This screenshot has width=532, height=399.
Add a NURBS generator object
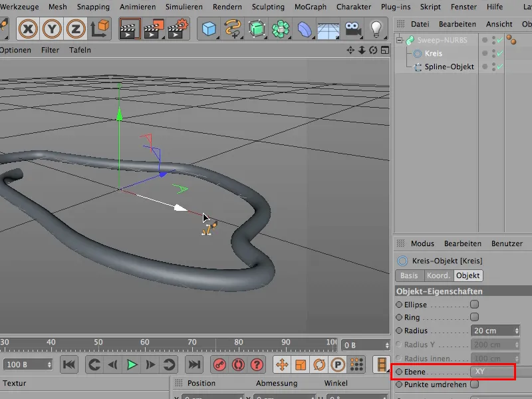pyautogui.click(x=257, y=29)
